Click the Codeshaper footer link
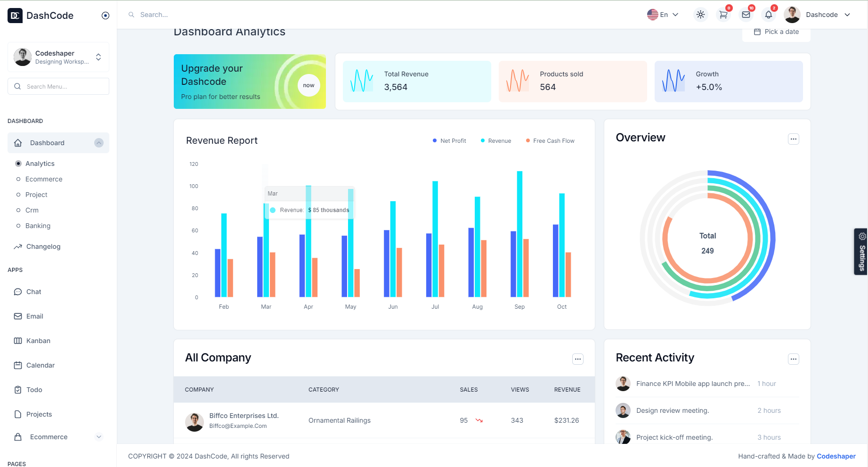Viewport: 868px width, 467px height. [836, 456]
